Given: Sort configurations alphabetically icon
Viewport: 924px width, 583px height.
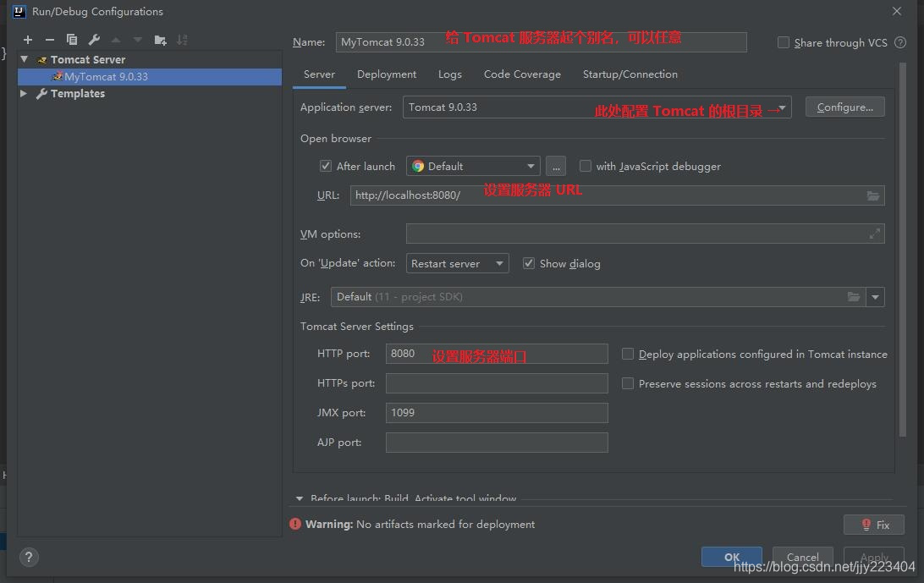Looking at the screenshot, I should tap(182, 40).
